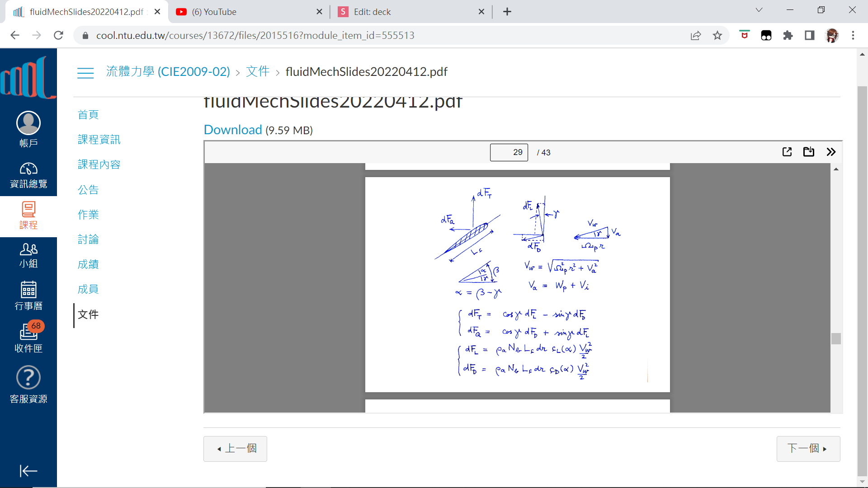
Task: Click the PDF viewer download folder icon
Action: [x=808, y=152]
